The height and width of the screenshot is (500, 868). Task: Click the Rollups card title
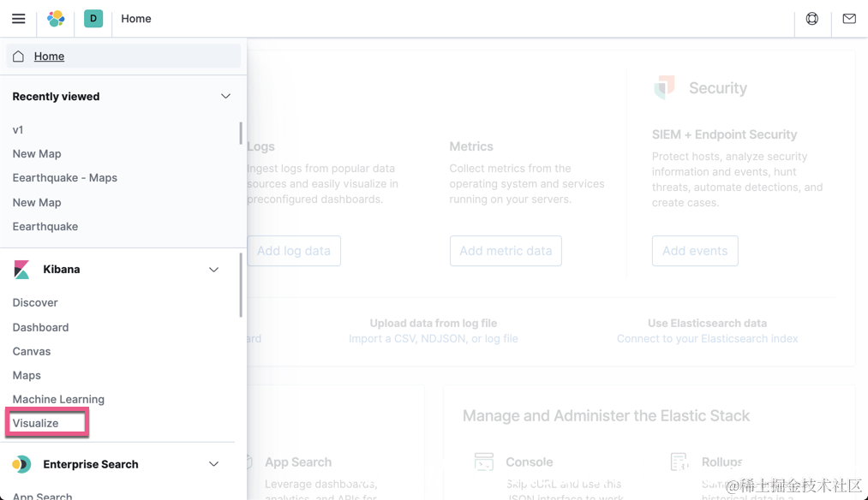[721, 461]
